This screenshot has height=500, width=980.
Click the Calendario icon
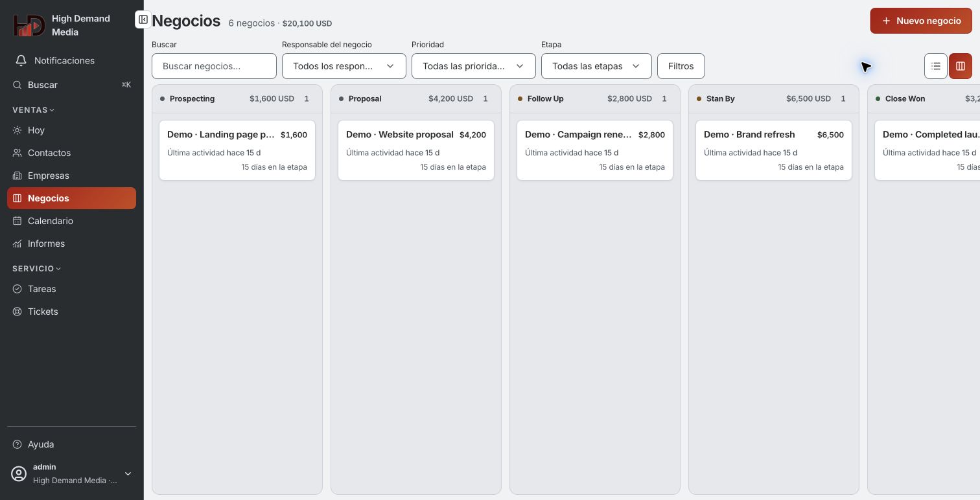pos(17,221)
